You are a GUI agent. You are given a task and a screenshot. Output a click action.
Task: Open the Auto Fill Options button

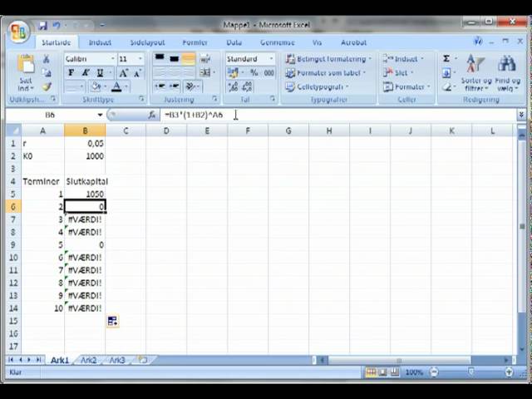point(113,321)
